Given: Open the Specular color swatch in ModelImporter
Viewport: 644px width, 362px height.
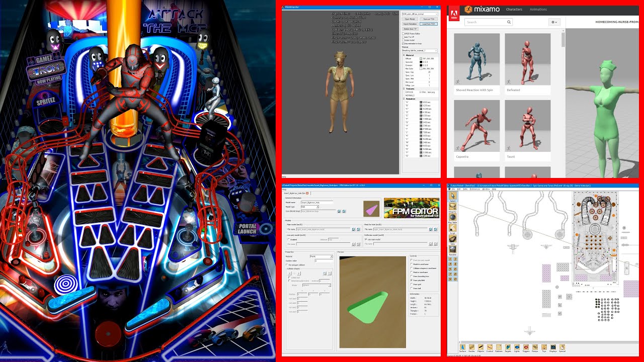Looking at the screenshot, I should 421,62.
